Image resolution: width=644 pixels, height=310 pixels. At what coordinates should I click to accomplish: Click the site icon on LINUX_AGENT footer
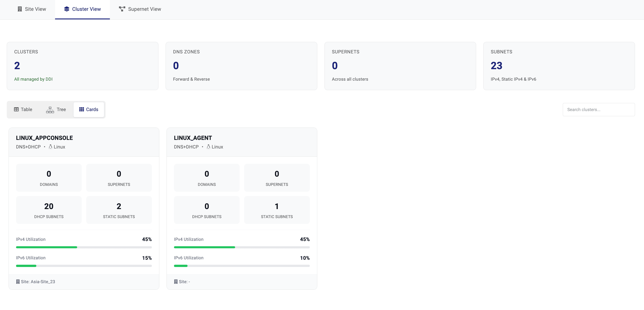click(176, 281)
